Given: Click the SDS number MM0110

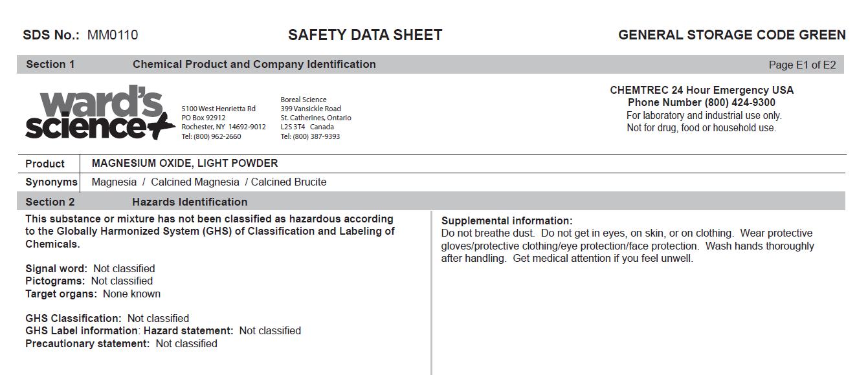Looking at the screenshot, I should click(x=113, y=35).
